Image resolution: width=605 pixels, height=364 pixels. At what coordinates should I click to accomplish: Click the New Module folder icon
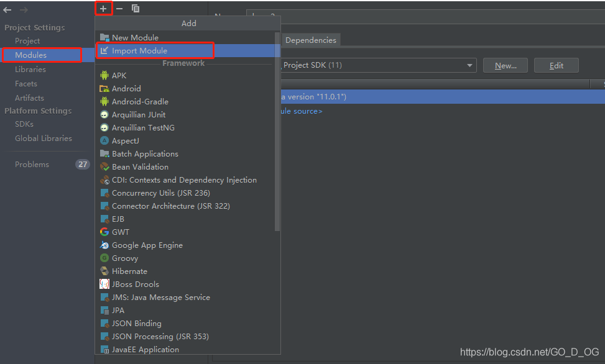[104, 37]
